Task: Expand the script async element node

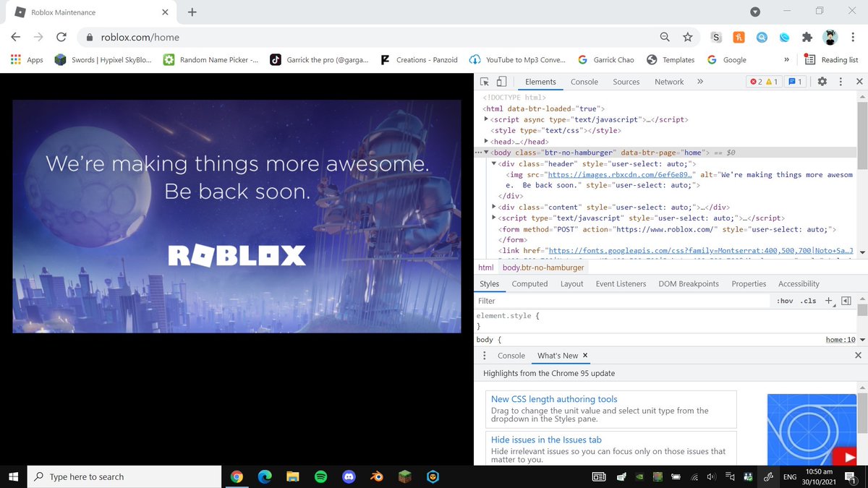Action: (487, 119)
